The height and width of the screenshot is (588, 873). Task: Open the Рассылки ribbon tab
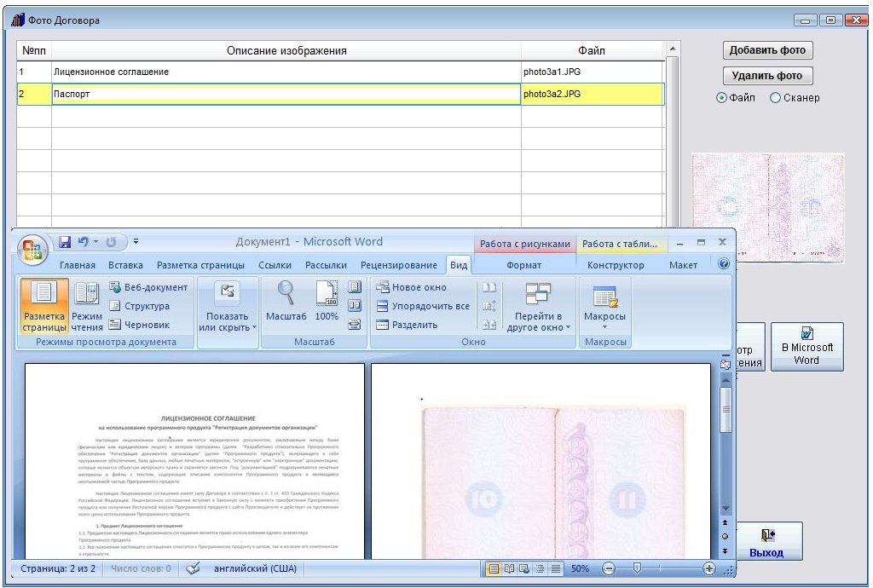click(x=326, y=265)
